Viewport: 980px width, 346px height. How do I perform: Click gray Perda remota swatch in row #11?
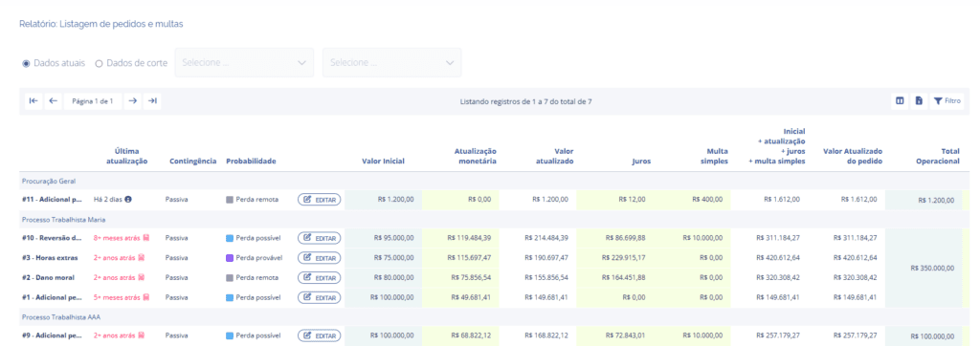[230, 200]
